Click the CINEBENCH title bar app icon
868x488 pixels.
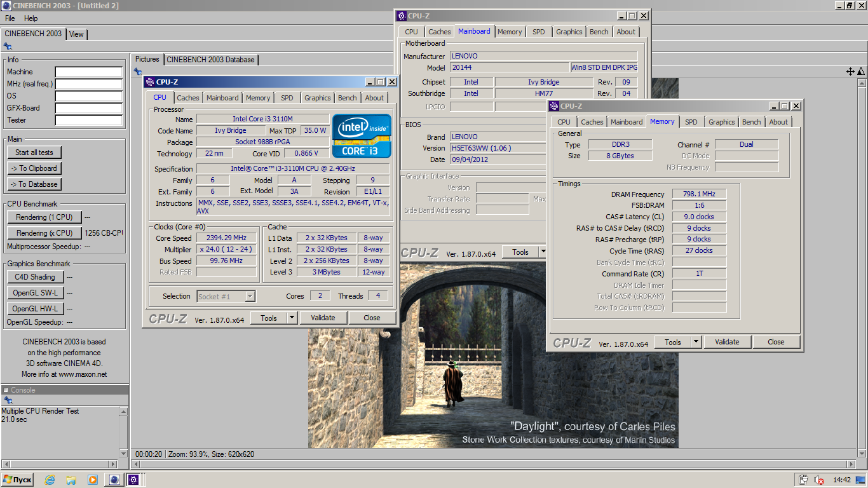tap(6, 6)
